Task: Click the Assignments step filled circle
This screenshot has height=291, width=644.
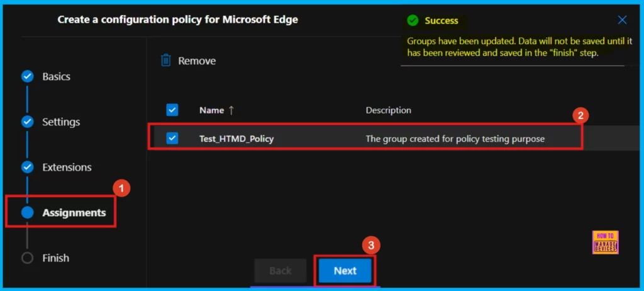Action: tap(27, 213)
